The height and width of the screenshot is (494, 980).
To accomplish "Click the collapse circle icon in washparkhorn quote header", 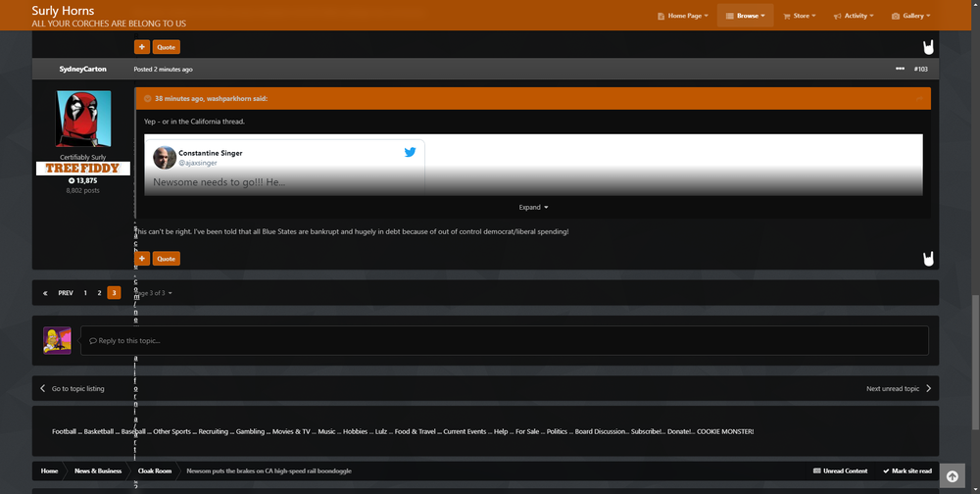I will [x=148, y=99].
